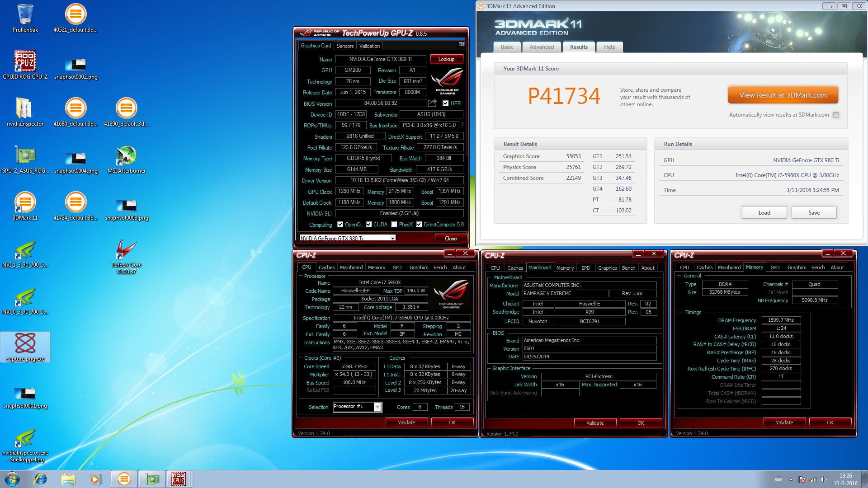Screen dimensions: 868x488
Task: Switch to Basic tab in 3DMark 11
Action: [507, 47]
